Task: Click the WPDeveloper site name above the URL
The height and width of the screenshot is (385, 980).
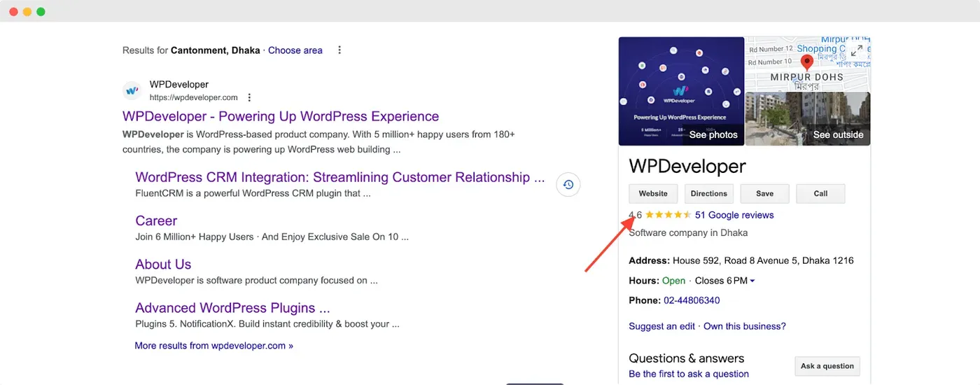Action: [x=179, y=85]
